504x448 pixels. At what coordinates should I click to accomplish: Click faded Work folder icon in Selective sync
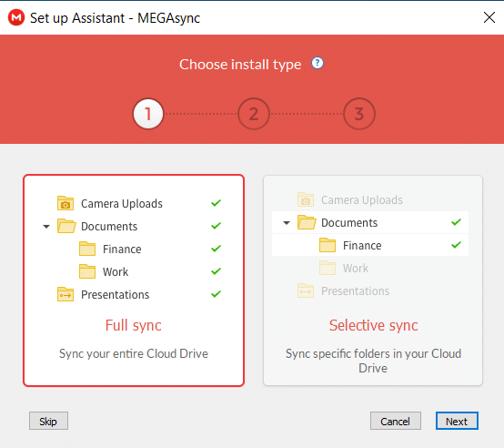pos(328,268)
